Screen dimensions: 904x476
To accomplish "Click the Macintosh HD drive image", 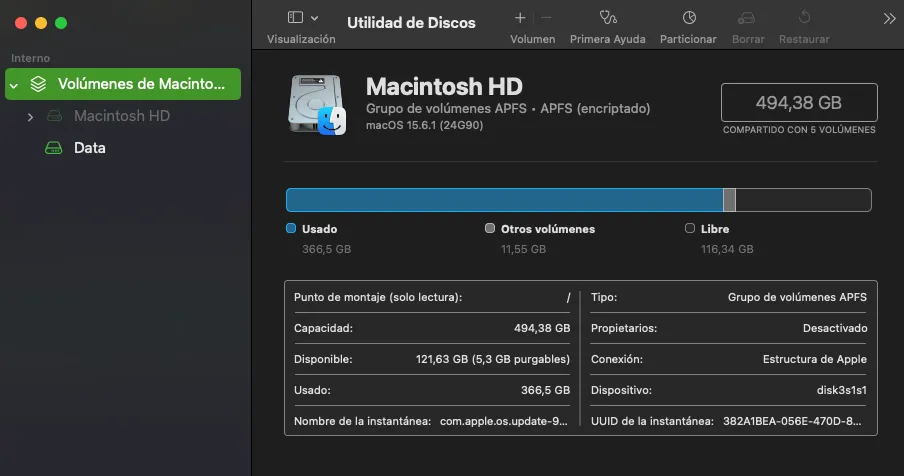I will (316, 104).
